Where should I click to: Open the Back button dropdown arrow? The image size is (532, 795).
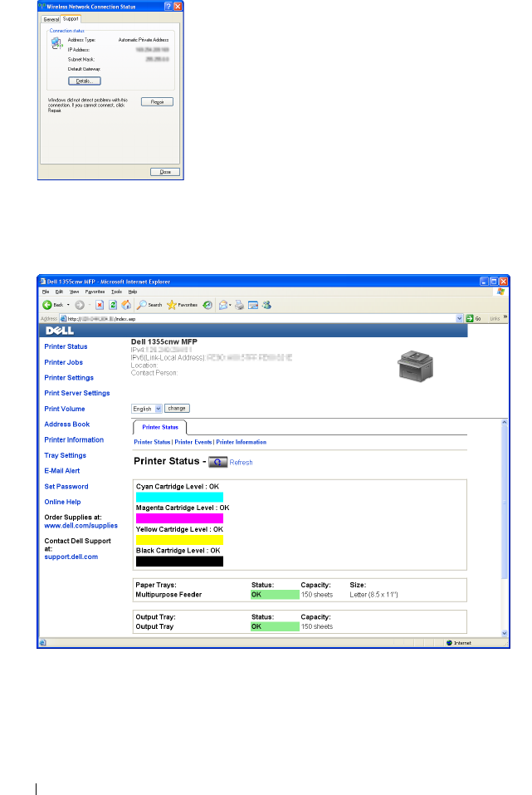pyautogui.click(x=68, y=305)
